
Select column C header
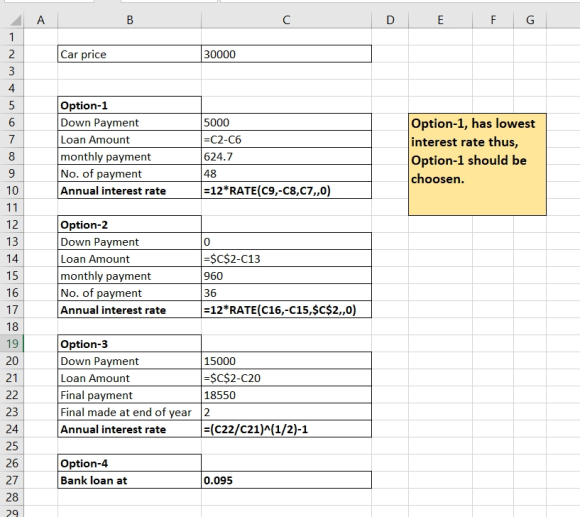286,20
